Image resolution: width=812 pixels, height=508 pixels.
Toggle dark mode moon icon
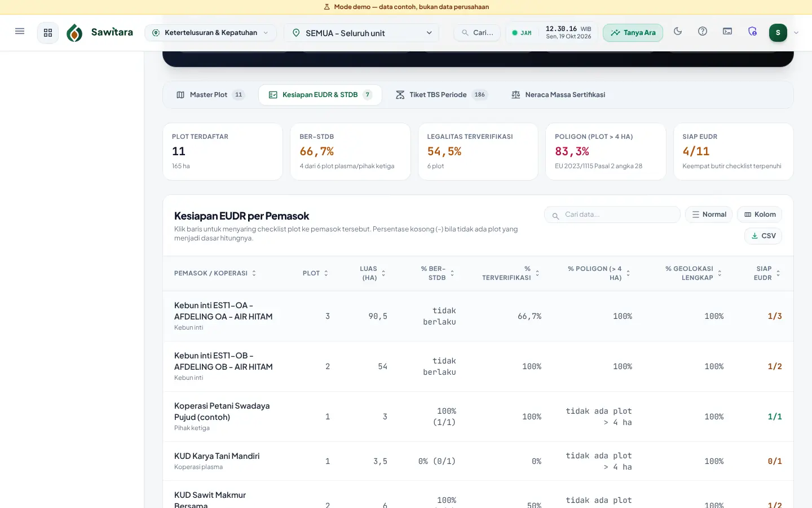(678, 32)
